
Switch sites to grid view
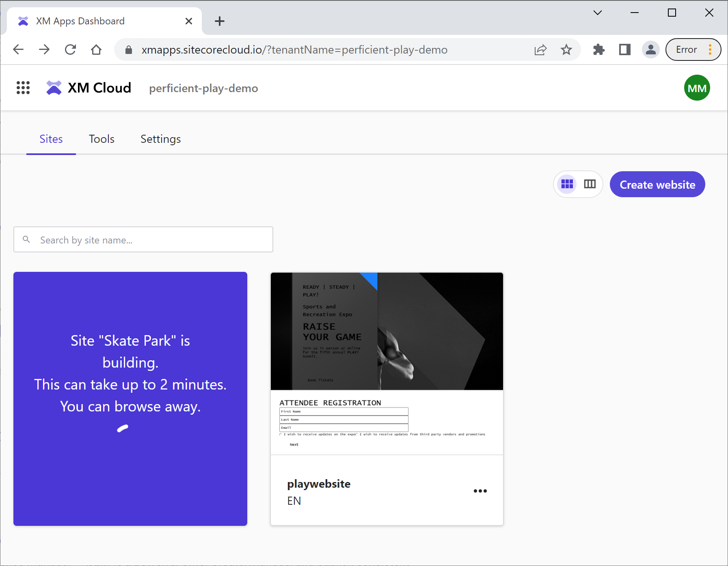[x=567, y=184]
